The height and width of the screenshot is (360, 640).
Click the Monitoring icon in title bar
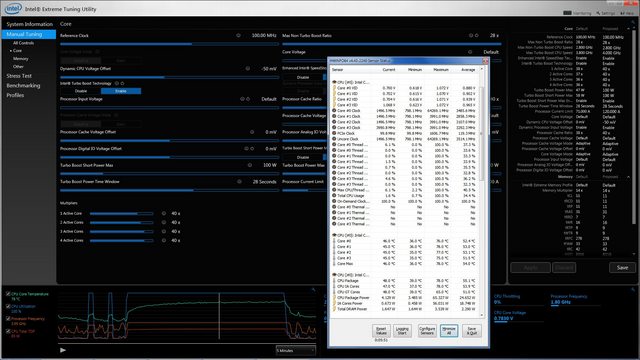click(567, 13)
